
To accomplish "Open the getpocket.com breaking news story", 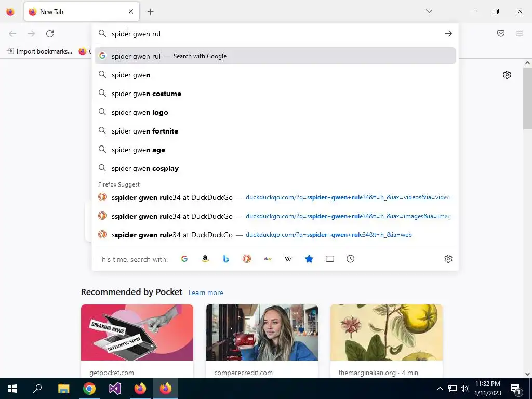I will 137,341.
